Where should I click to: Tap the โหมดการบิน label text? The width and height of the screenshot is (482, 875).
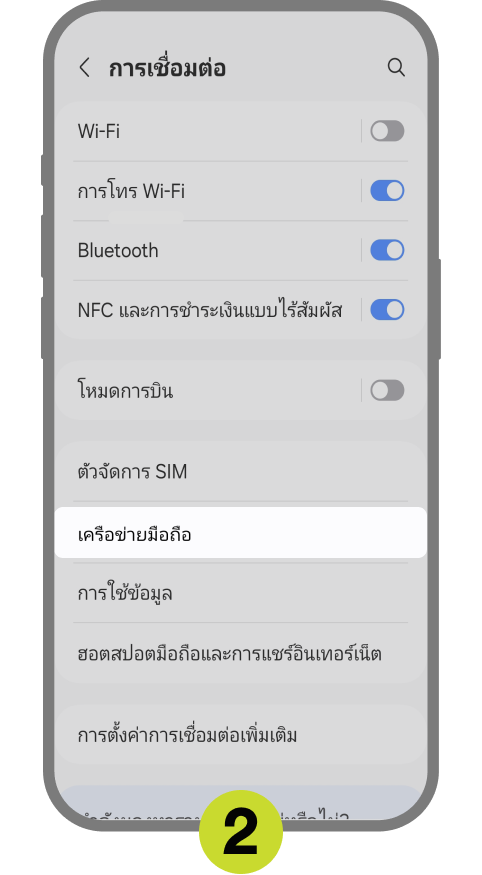coord(125,391)
